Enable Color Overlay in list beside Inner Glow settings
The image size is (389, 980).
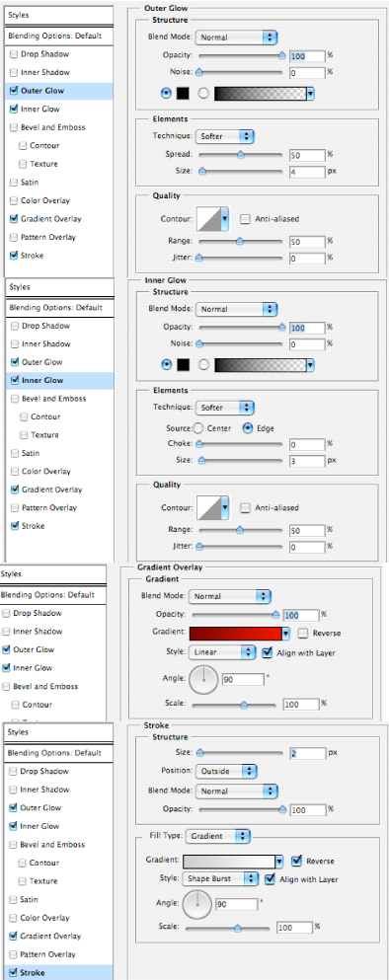pyautogui.click(x=15, y=472)
